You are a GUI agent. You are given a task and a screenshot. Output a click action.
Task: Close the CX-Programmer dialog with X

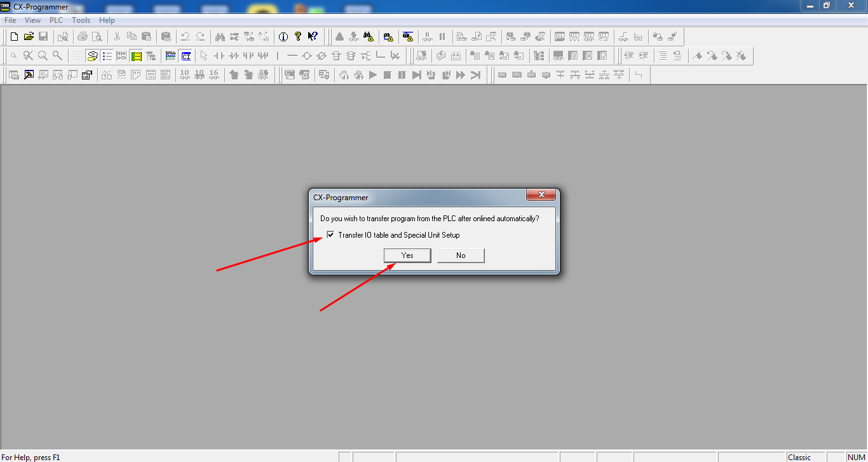(541, 194)
